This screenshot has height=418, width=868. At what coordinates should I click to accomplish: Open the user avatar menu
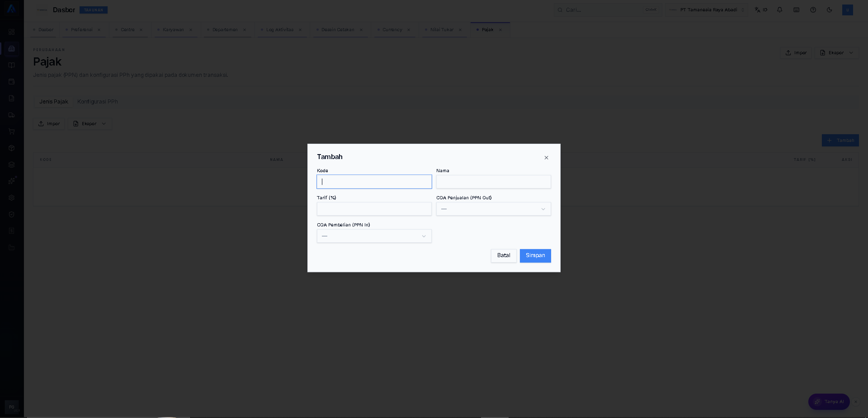click(x=848, y=9)
